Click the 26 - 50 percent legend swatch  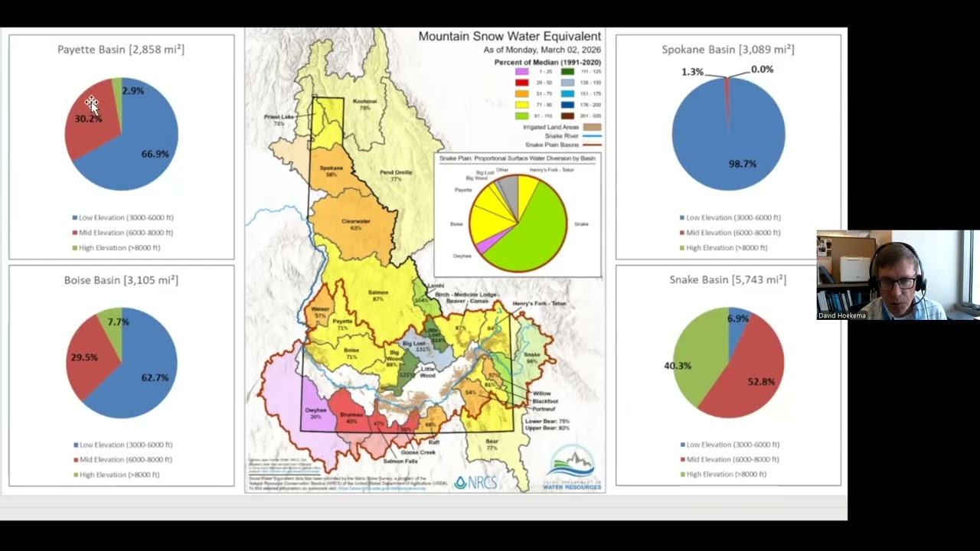[521, 82]
